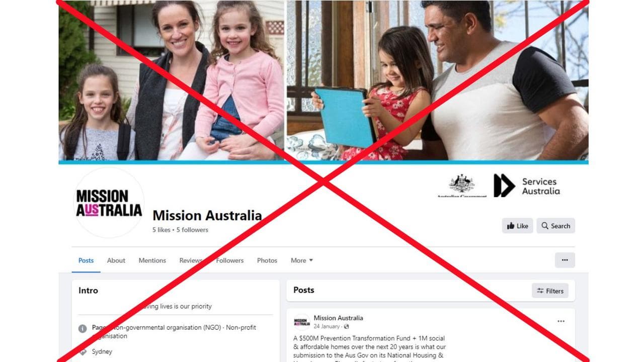Click the Services Australia logo
The image size is (644, 362).
point(527,186)
